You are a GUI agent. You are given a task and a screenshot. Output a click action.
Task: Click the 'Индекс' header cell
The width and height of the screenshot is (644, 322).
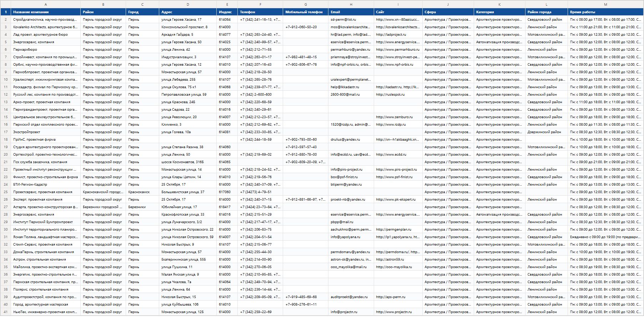click(227, 12)
